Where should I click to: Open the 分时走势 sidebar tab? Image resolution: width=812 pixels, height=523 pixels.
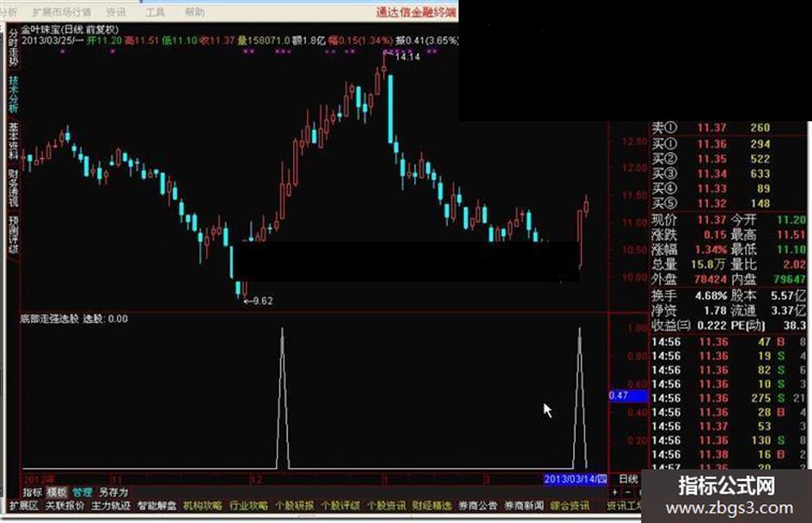(x=13, y=47)
